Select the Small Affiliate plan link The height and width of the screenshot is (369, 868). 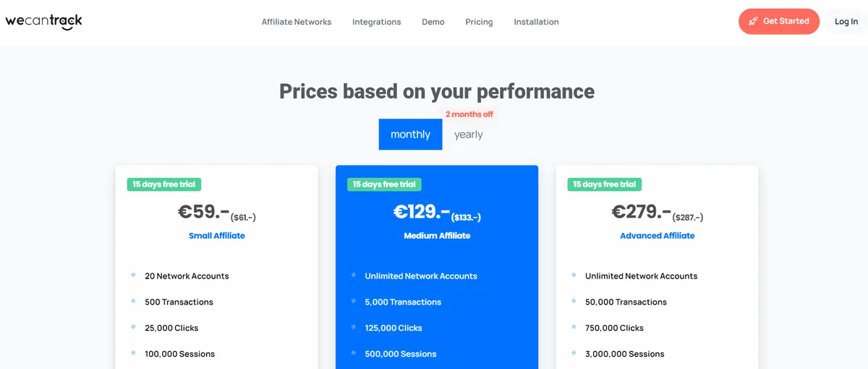(x=217, y=236)
